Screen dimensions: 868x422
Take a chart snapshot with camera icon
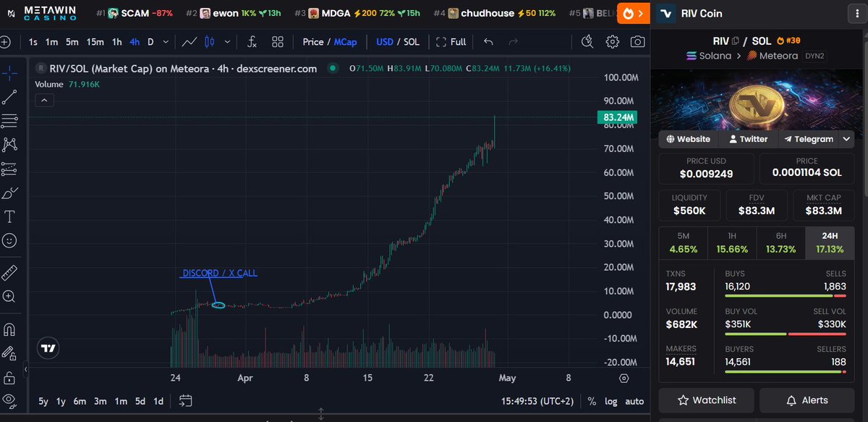click(x=637, y=42)
